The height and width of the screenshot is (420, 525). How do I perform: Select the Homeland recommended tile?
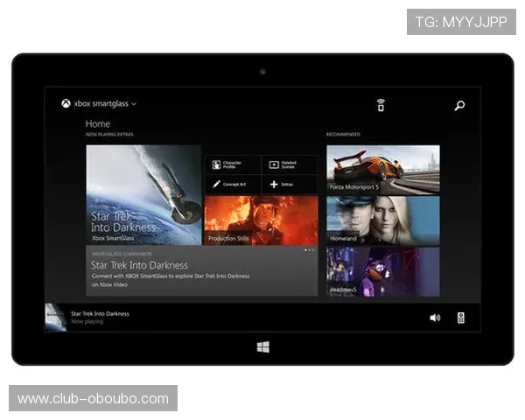pos(382,220)
